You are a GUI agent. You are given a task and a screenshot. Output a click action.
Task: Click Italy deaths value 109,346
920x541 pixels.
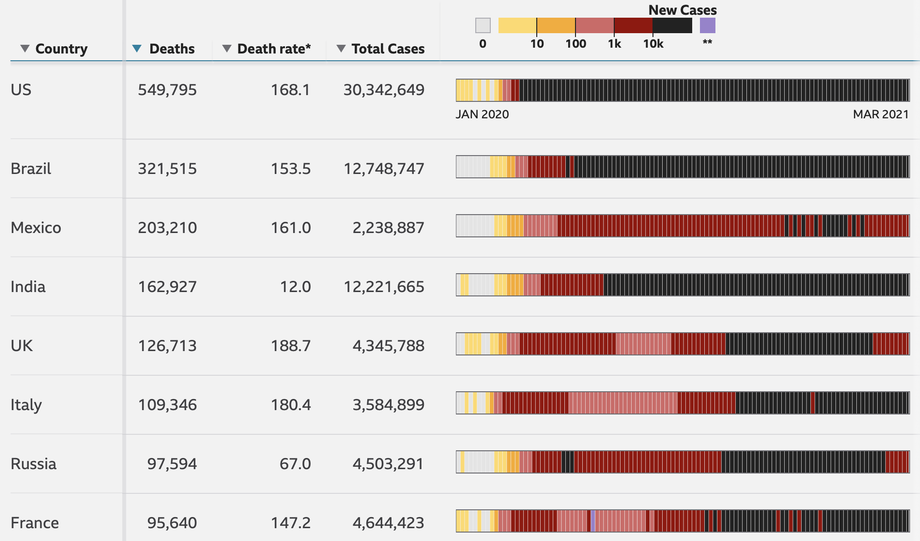(x=167, y=405)
